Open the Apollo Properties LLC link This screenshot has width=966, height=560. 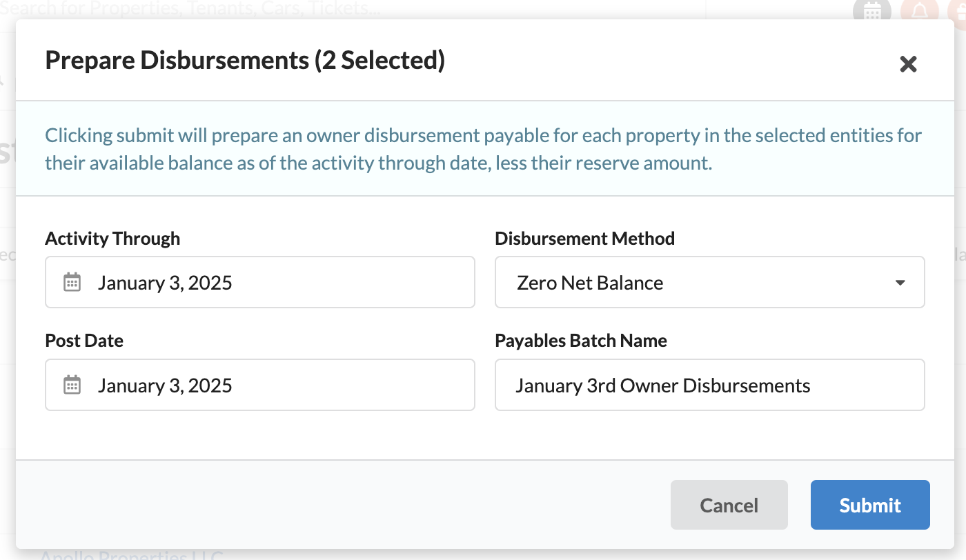(x=131, y=554)
